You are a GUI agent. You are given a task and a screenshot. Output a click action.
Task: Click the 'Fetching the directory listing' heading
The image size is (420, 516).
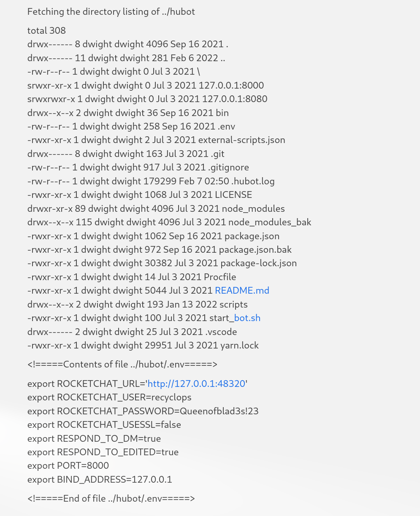click(x=111, y=11)
